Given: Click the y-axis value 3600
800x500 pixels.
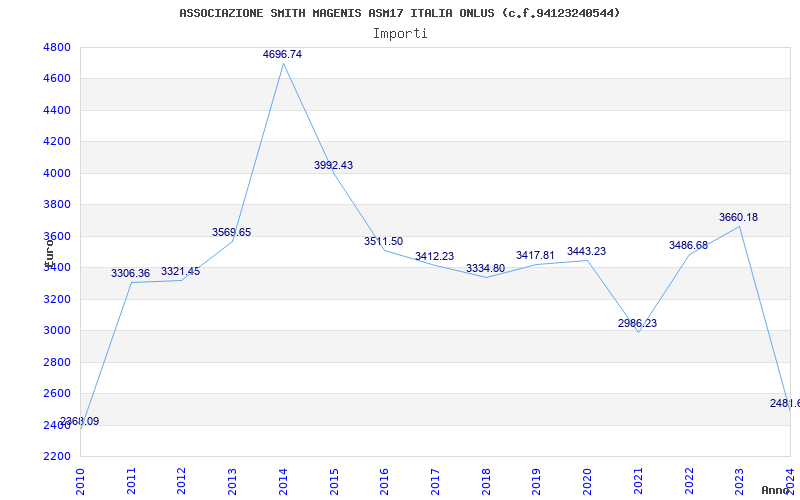Looking at the screenshot, I should (55, 236).
